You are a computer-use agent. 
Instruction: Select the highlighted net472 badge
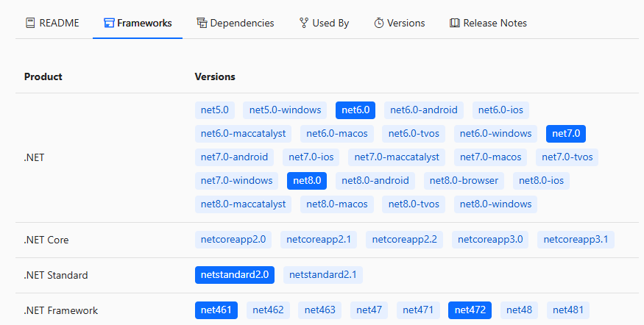(470, 310)
